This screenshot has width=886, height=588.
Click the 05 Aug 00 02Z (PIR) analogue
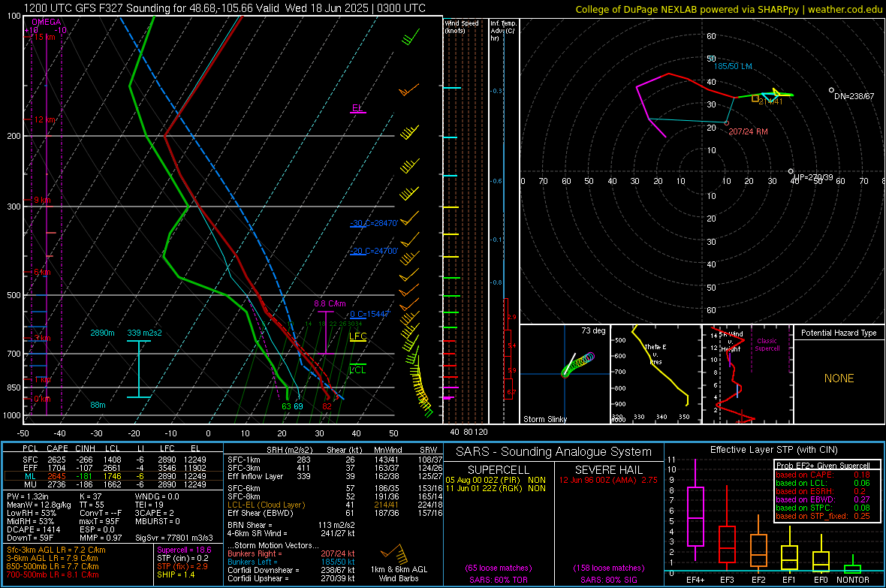click(496, 480)
